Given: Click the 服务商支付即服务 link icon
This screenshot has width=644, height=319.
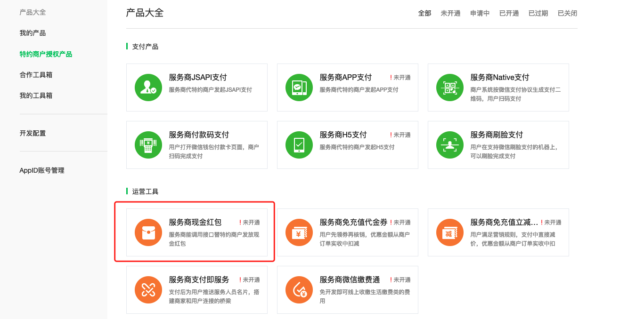Looking at the screenshot, I should click(148, 290).
